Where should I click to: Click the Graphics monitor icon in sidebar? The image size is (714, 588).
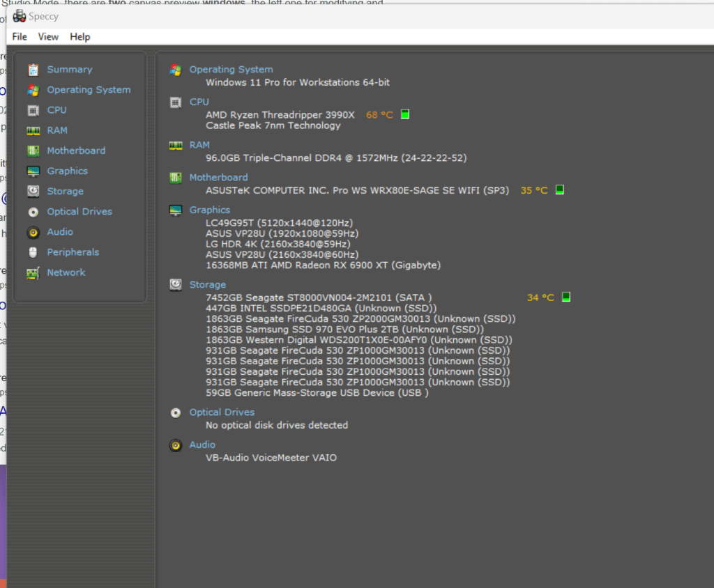pos(33,171)
